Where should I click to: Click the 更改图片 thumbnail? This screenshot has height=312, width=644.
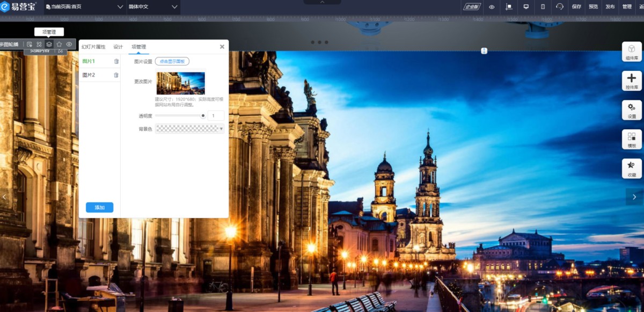click(x=180, y=83)
